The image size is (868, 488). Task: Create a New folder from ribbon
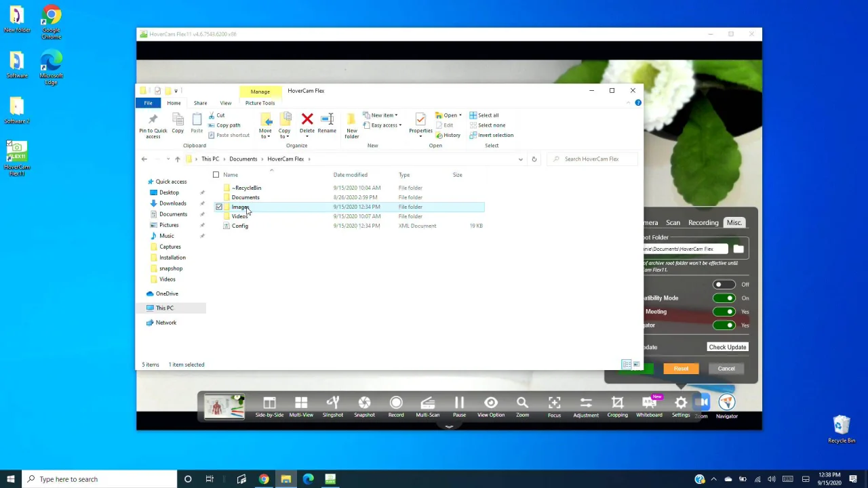point(351,126)
